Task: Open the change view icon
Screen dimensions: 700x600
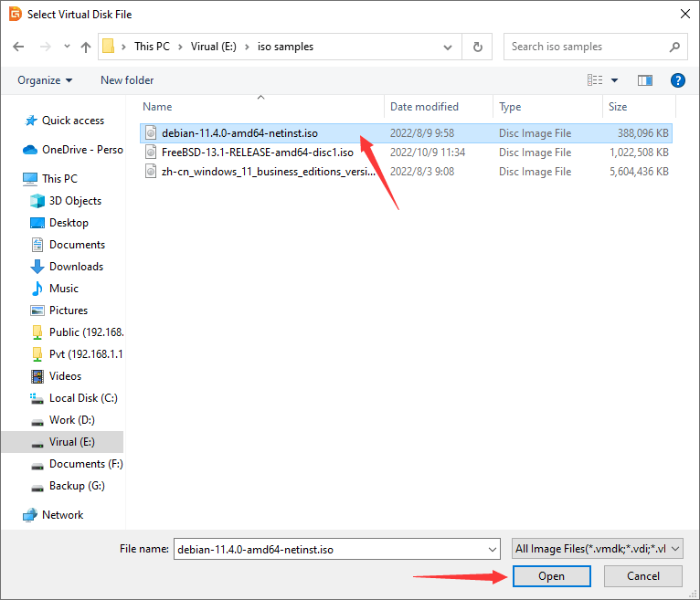Action: pos(596,80)
